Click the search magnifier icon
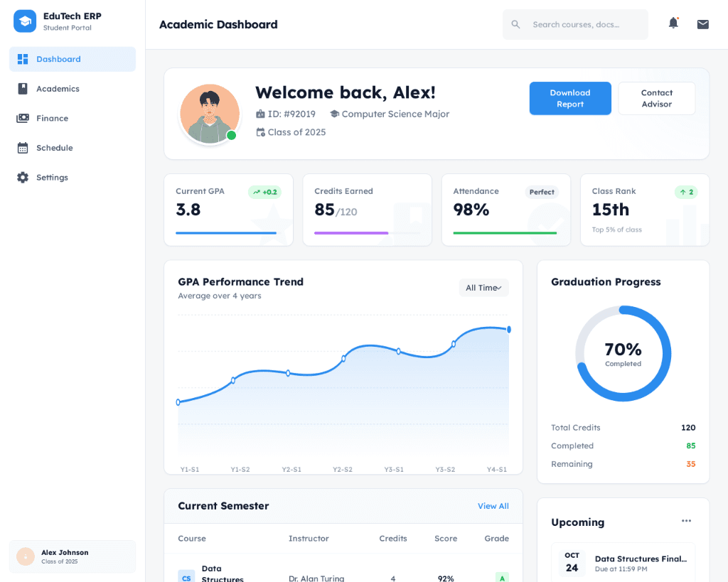Screen dimensions: 728x582 (516, 24)
